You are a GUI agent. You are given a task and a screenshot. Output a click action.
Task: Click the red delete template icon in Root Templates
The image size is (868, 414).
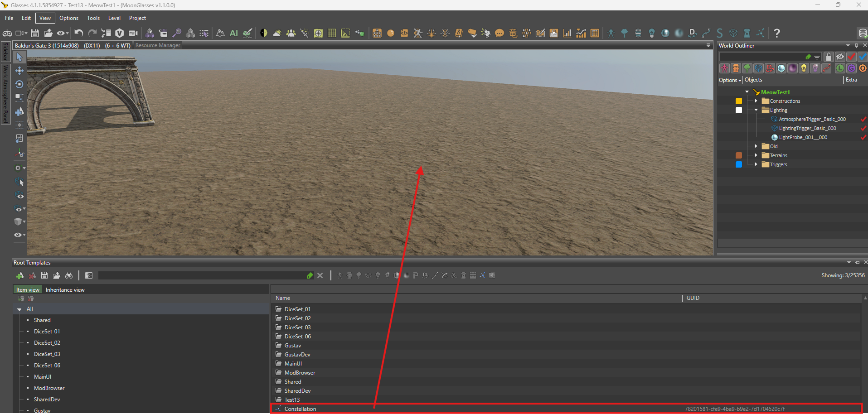[32, 275]
